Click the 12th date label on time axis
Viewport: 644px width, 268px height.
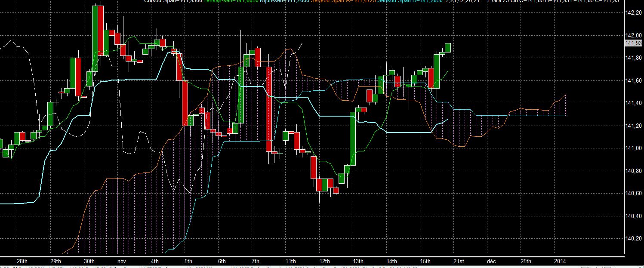pyautogui.click(x=325, y=262)
